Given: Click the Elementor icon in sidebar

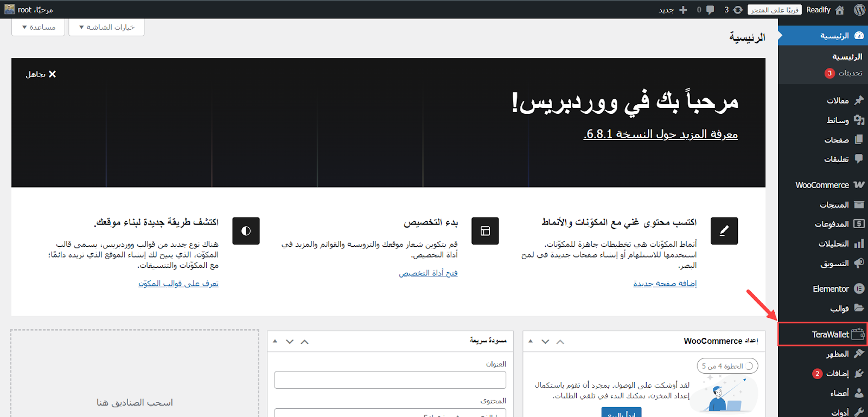Looking at the screenshot, I should (859, 288).
